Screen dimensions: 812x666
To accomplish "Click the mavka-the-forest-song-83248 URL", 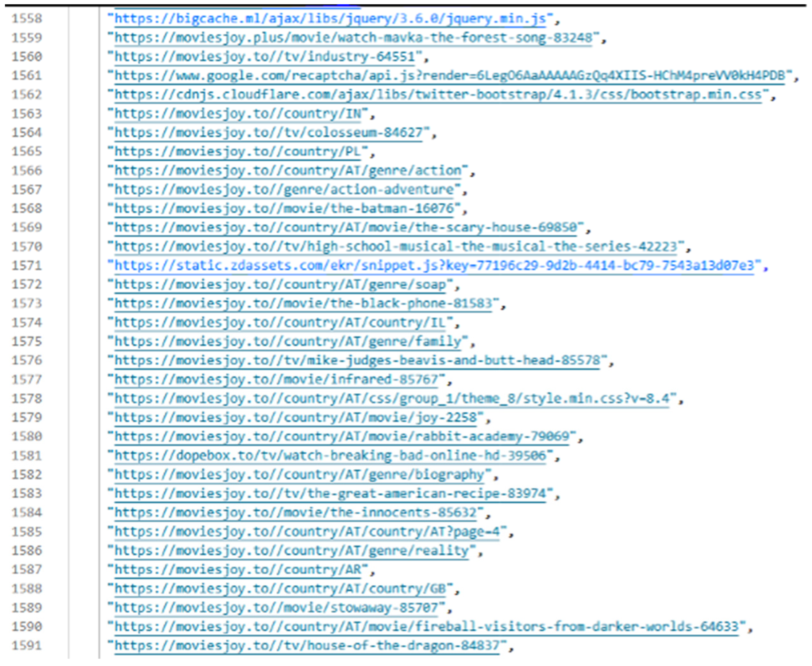I will (x=353, y=38).
